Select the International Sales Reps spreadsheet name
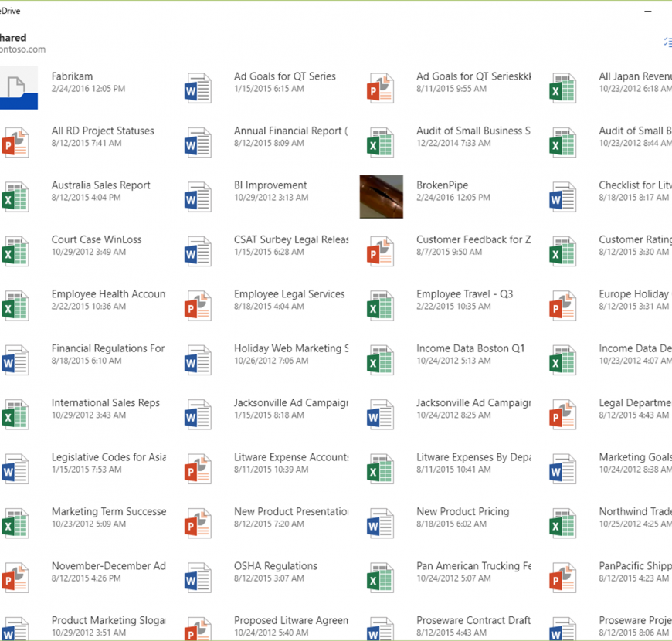 click(106, 402)
